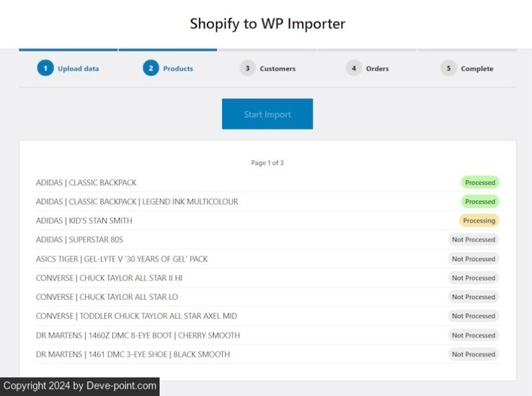Select CONVERSE | CHUCK TAYLOR ALL STAR LO
532x396 pixels.
[x=107, y=297]
